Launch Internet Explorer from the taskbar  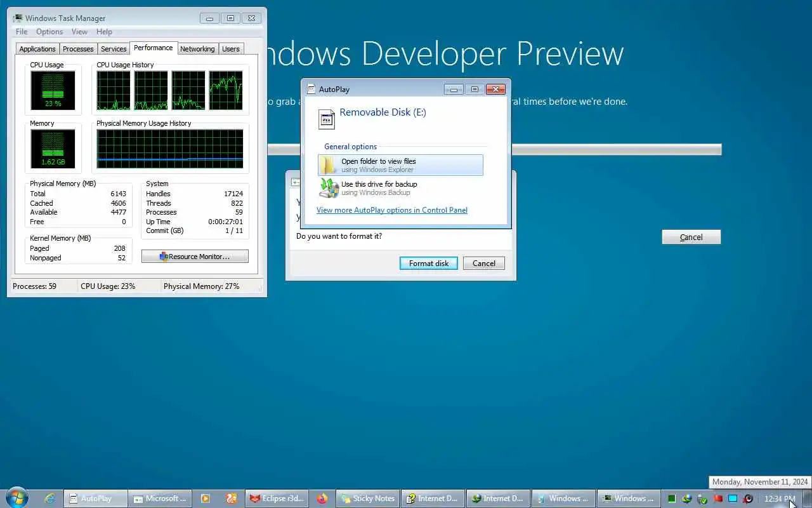[x=49, y=498]
